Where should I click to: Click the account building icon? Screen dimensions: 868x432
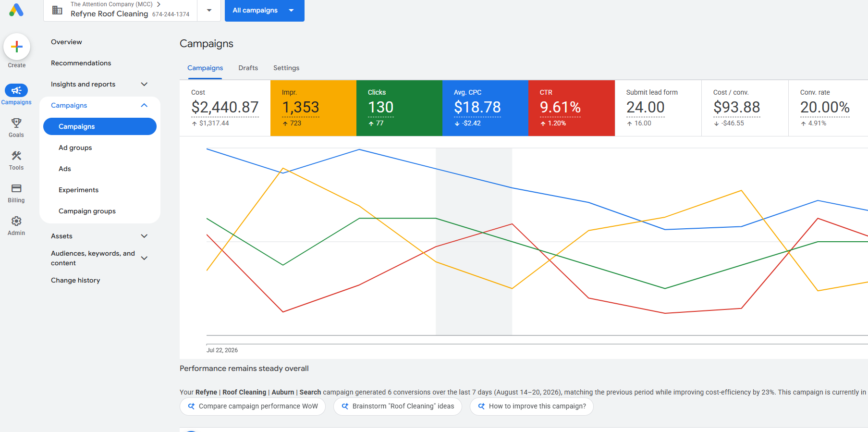[x=57, y=10]
